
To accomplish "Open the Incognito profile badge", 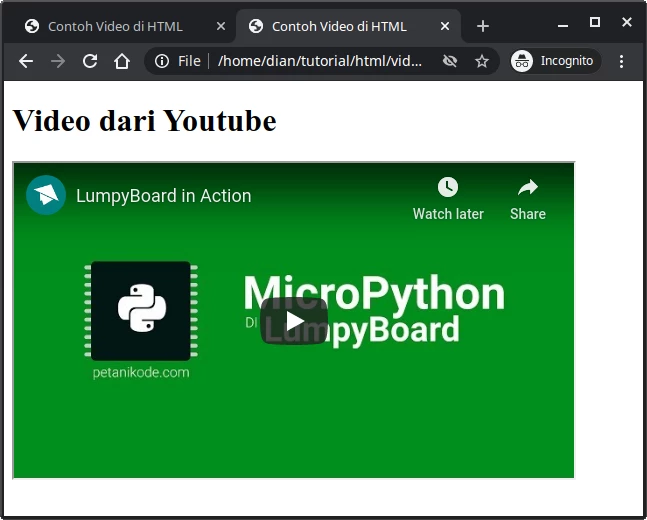I will click(x=555, y=61).
